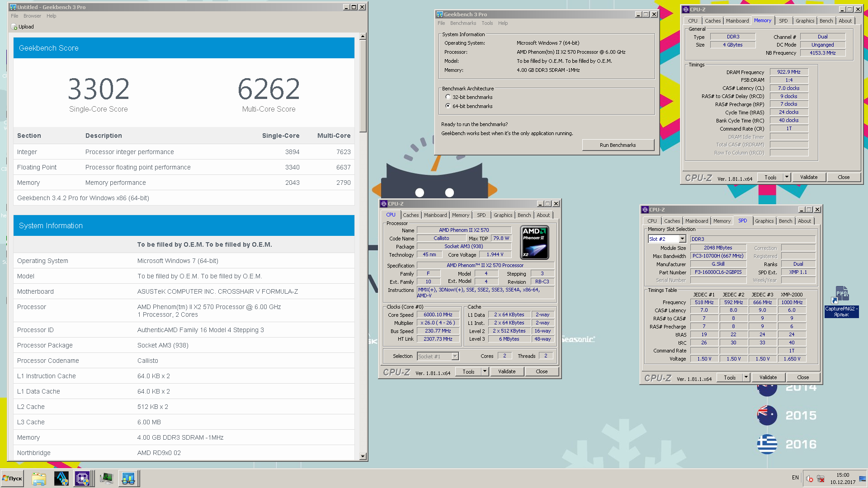Viewport: 868px width, 488px height.
Task: Click the Пуск Start button
Action: click(x=12, y=479)
